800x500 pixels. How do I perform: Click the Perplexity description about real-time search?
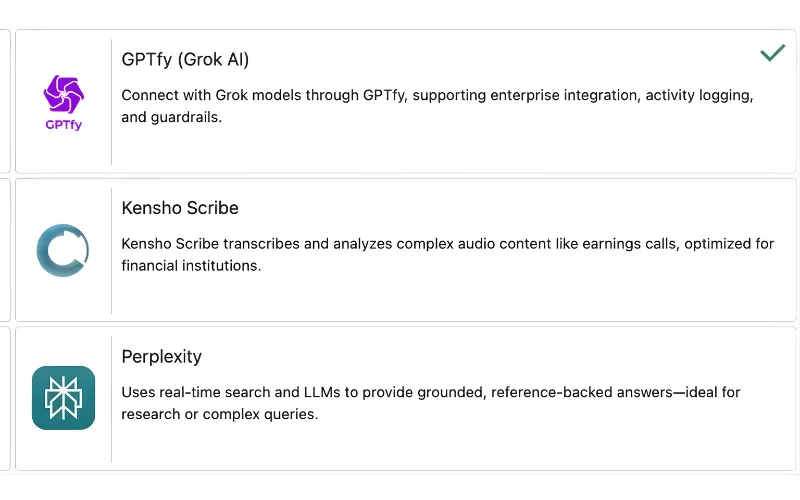[x=431, y=402]
